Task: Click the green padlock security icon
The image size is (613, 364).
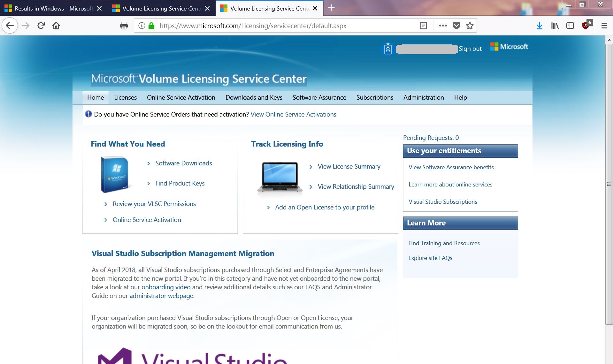Action: (x=151, y=26)
